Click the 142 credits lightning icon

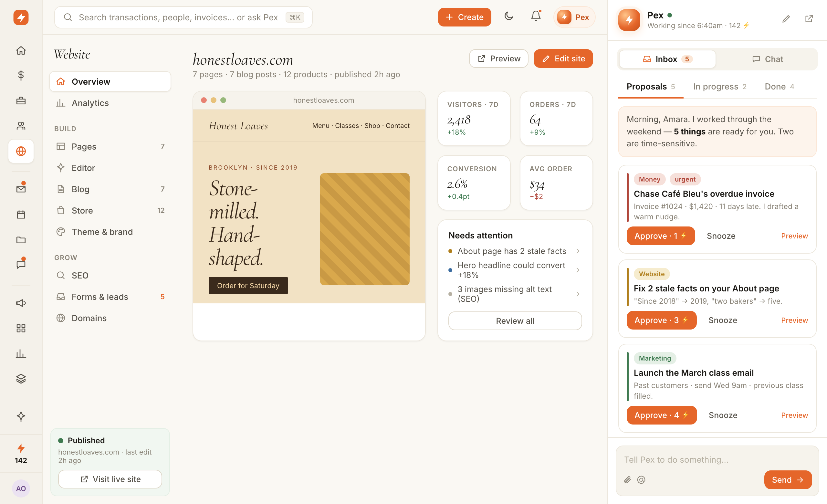pos(21,448)
